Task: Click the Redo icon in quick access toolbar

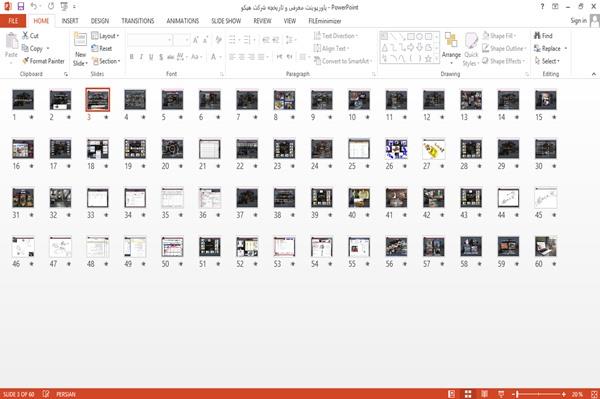Action: pyautogui.click(x=51, y=7)
